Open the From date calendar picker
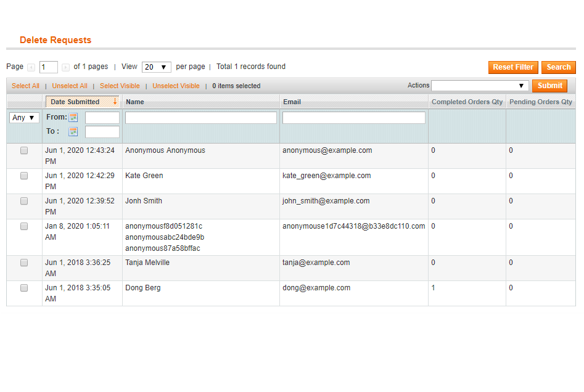Image resolution: width=584 pixels, height=392 pixels. click(x=73, y=118)
